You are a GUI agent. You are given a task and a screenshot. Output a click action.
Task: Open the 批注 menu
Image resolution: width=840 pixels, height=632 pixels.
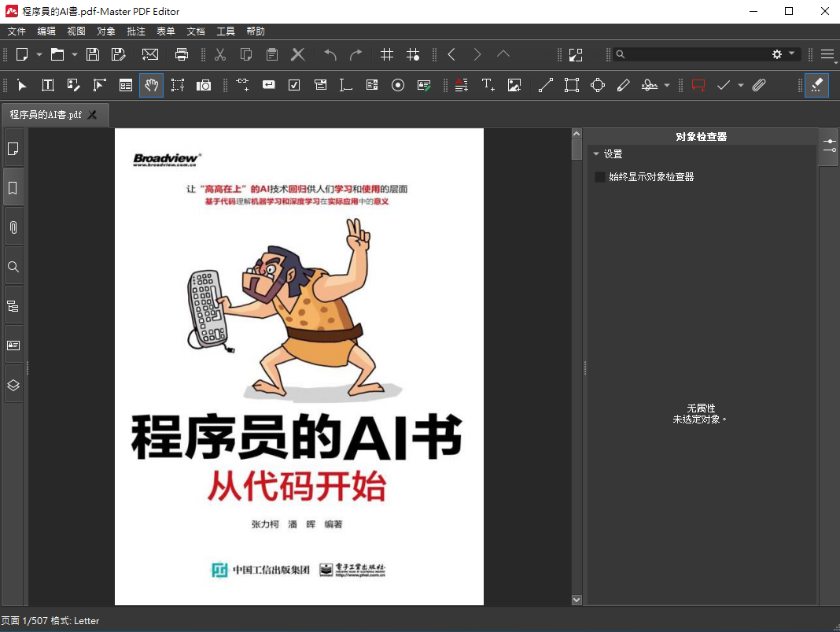(136, 31)
